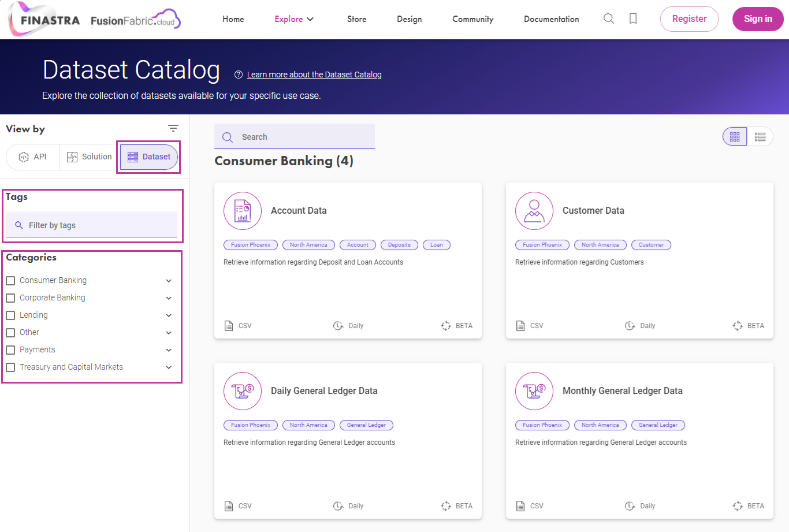The height and width of the screenshot is (532, 789).
Task: Click the magnifier icon in Filter by tags
Action: (19, 225)
